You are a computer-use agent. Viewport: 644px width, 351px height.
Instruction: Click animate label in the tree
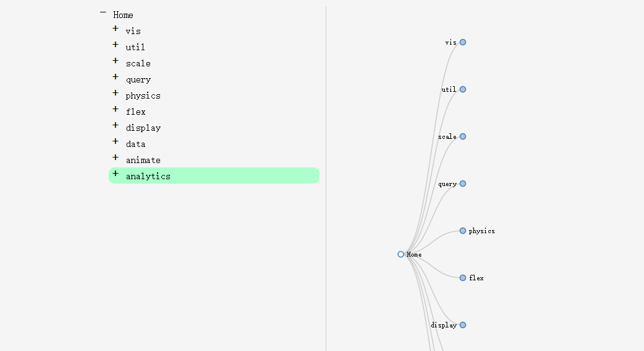[x=143, y=160]
